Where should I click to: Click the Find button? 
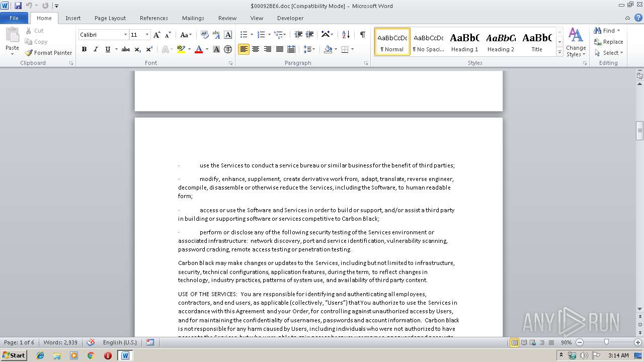coord(607,31)
